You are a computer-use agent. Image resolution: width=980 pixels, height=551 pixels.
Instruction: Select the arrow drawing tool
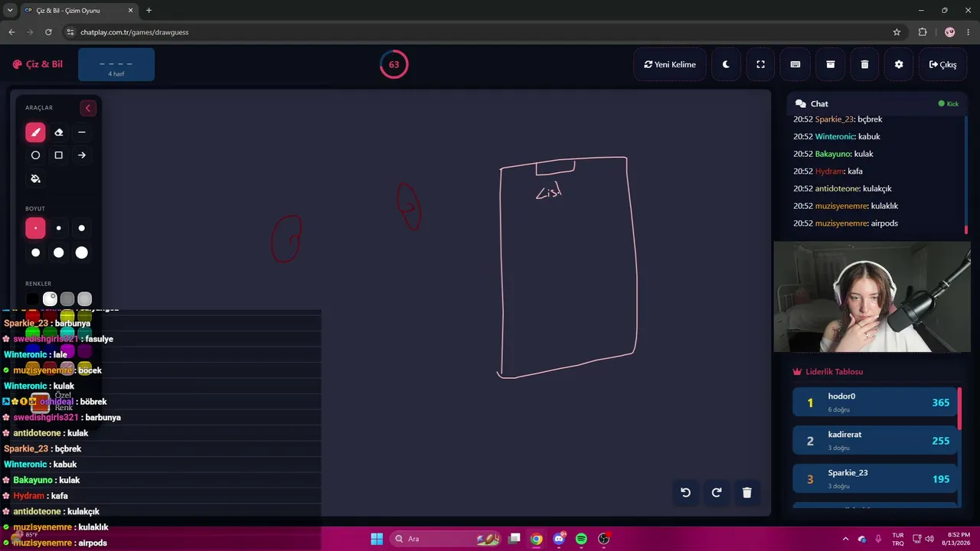coord(81,155)
